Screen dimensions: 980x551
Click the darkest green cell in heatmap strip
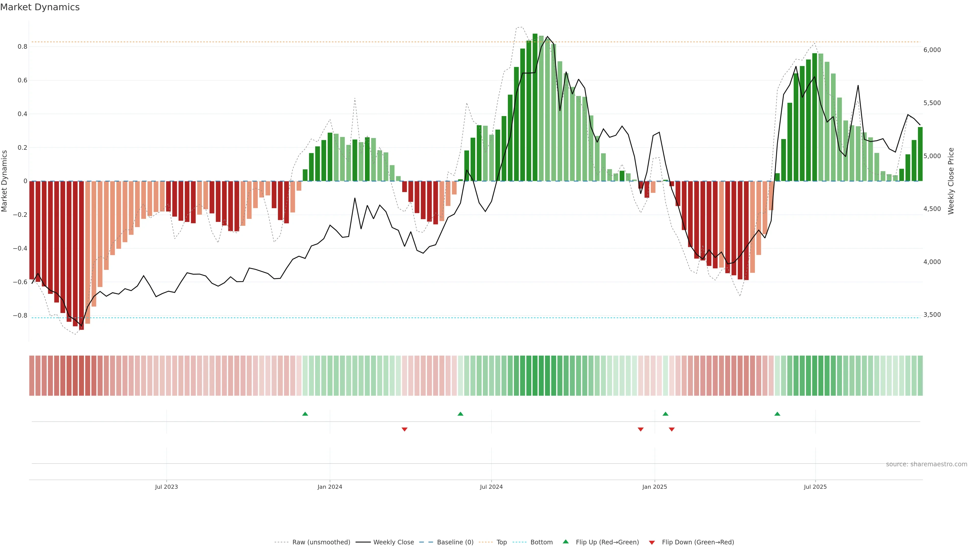(x=535, y=375)
